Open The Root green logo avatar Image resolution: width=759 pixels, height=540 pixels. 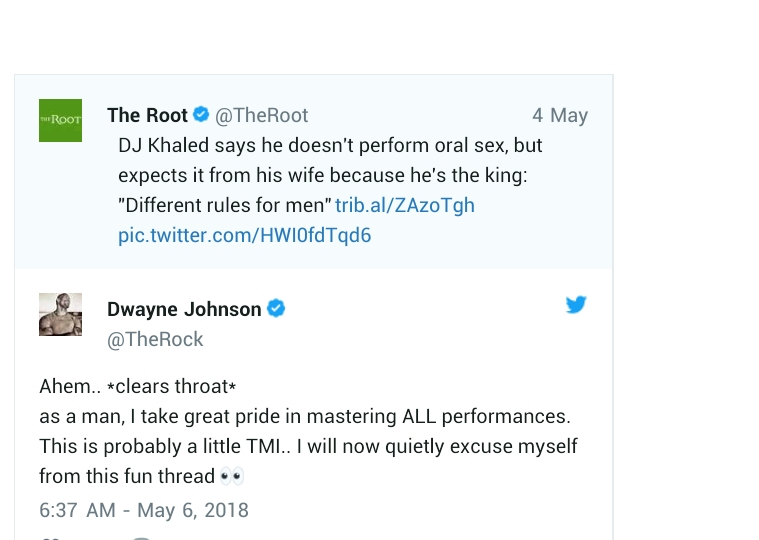60,120
